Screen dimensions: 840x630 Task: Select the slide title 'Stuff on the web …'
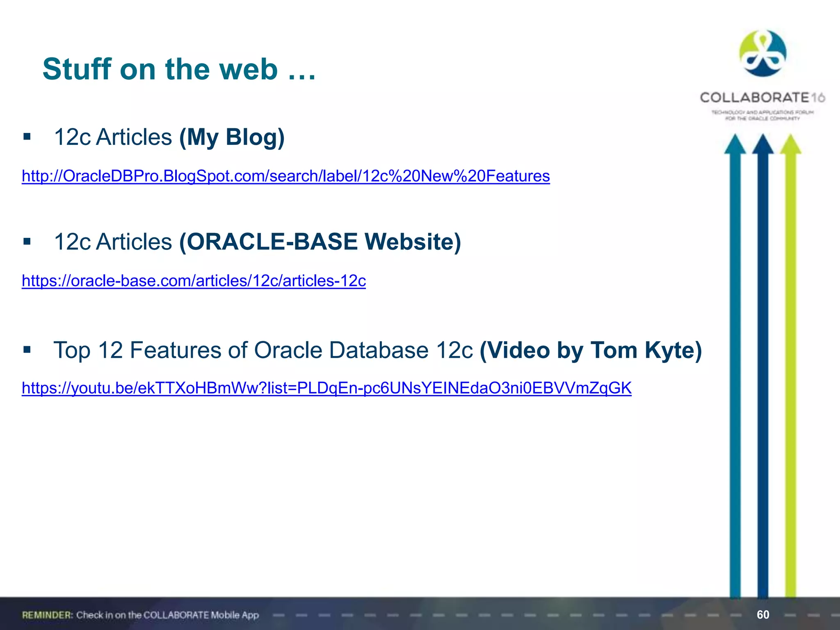[x=179, y=69]
